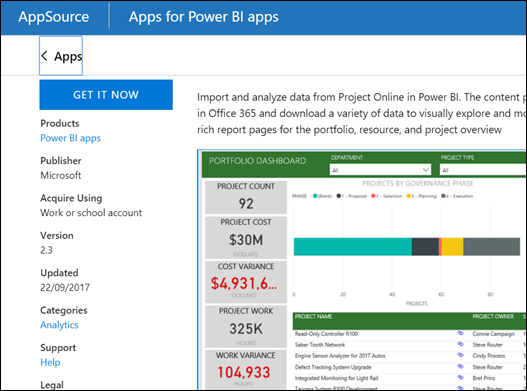Image resolution: width=527 pixels, height=391 pixels.
Task: Expand the Department dropdown
Action: click(x=380, y=170)
